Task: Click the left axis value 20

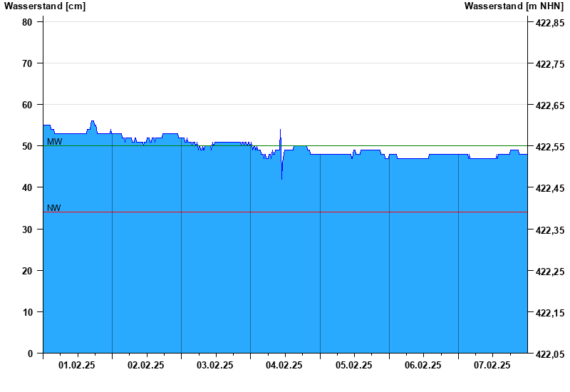Action: click(x=27, y=271)
